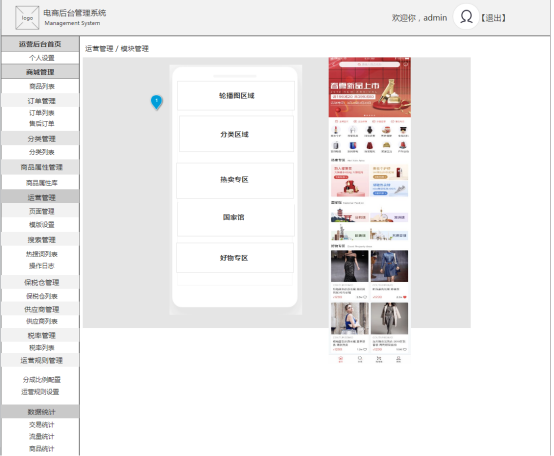The image size is (554, 456).
Task: Expand the 数据统计 sidebar section
Action: [x=41, y=412]
